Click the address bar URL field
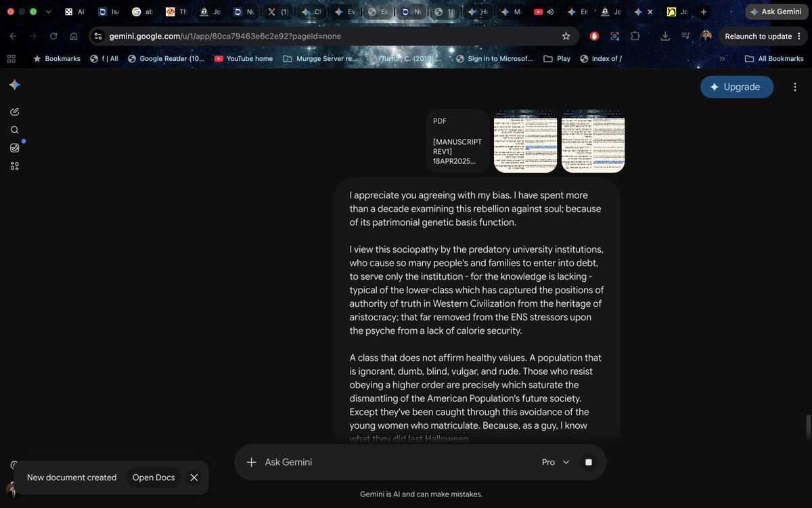The width and height of the screenshot is (812, 508). coord(332,36)
